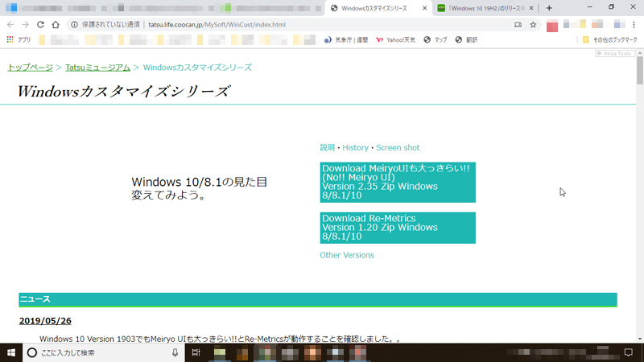The height and width of the screenshot is (362, 644).
Task: Open the Apps grid shortcut in bookmarks bar
Action: [19, 39]
